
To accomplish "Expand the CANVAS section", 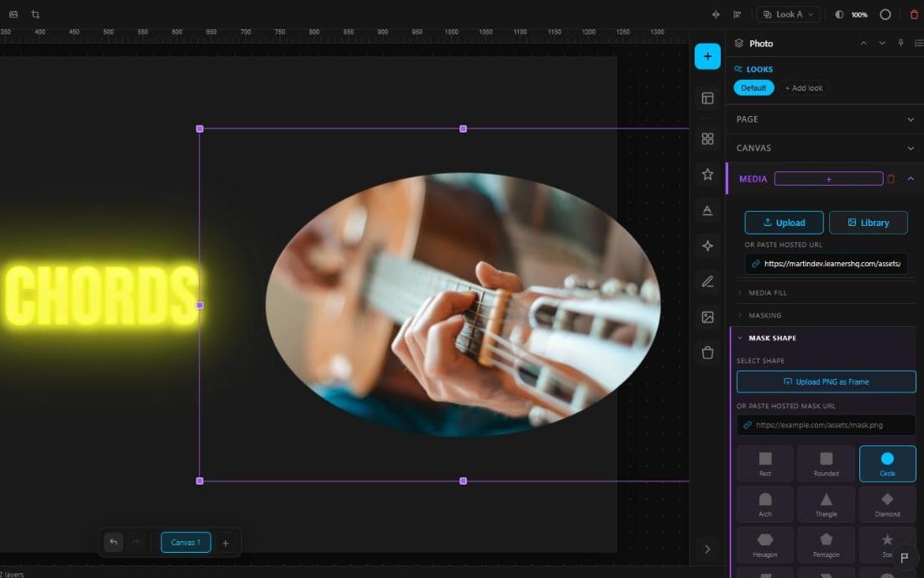I will (x=824, y=148).
